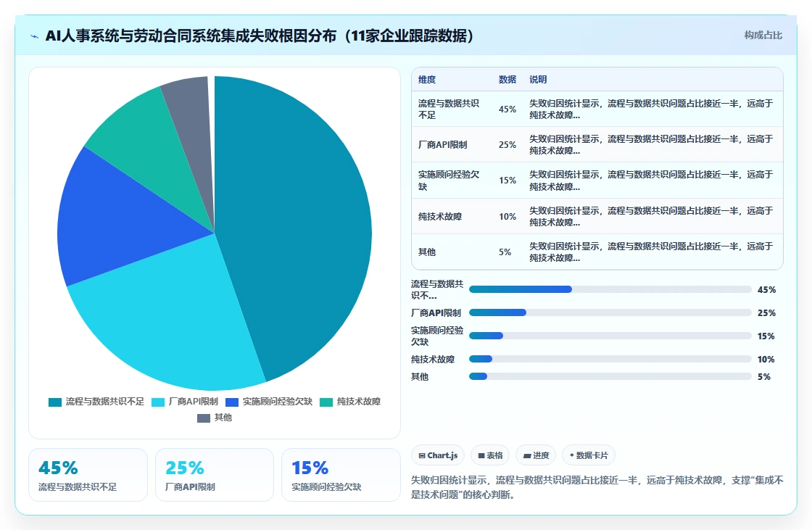Viewport: 812px width, 530px height.
Task: Click the 说明 column header
Action: pyautogui.click(x=538, y=79)
